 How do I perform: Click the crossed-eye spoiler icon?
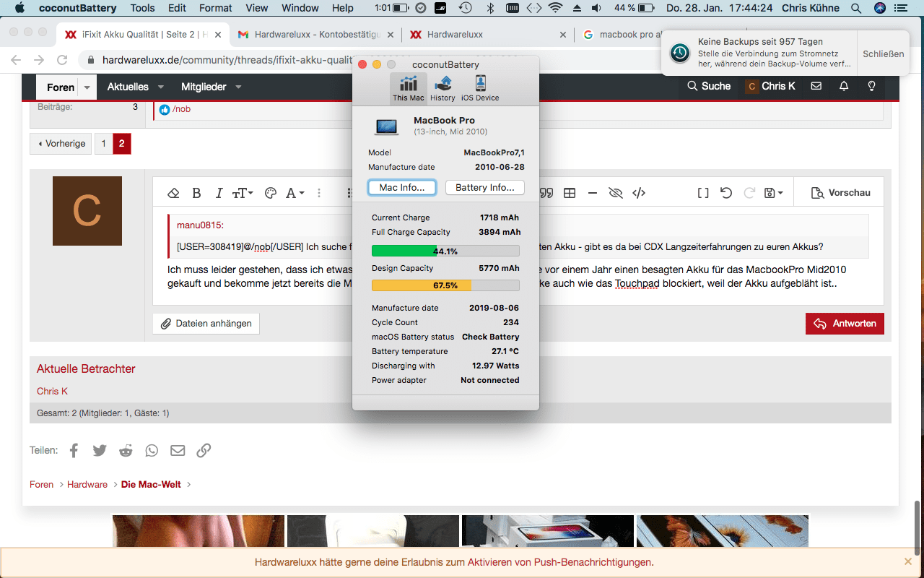616,193
